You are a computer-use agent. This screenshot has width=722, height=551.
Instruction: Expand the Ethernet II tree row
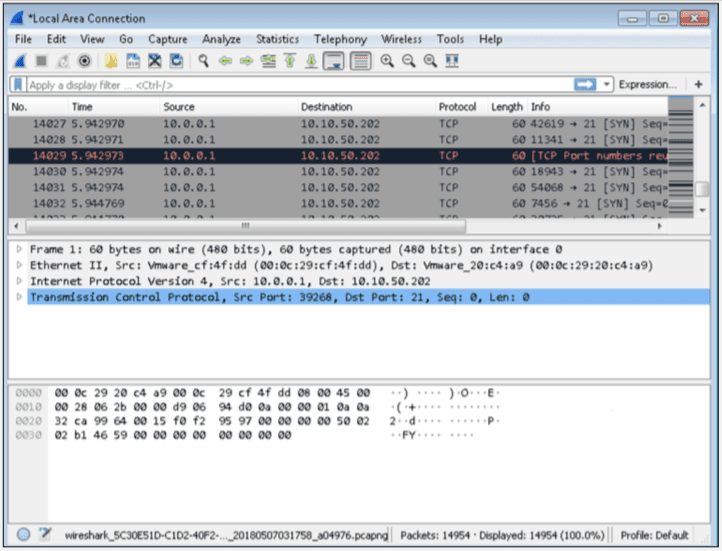[x=18, y=265]
